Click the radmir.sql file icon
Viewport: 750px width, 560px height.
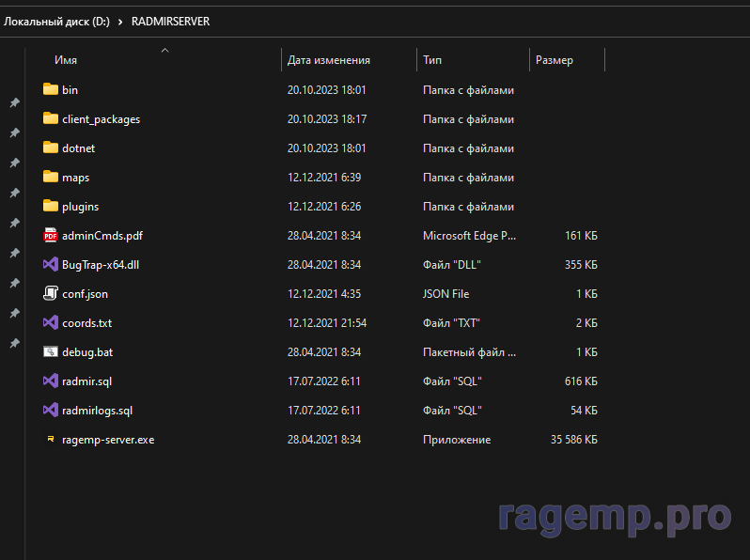(50, 381)
